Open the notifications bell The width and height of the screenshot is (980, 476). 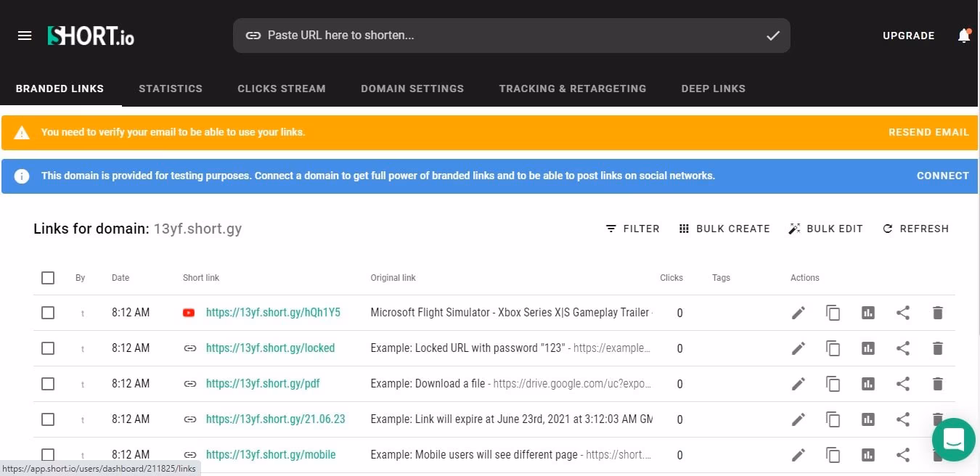[x=963, y=36]
